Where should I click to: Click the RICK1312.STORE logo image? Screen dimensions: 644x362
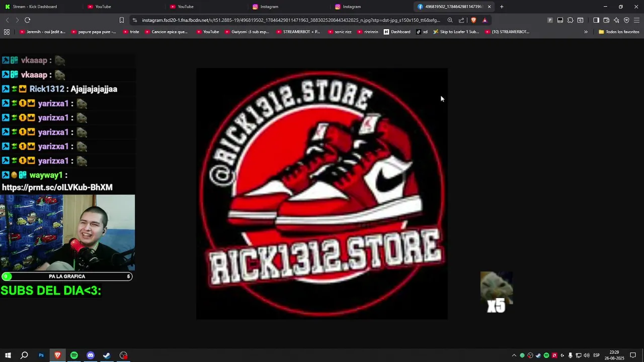tap(322, 194)
